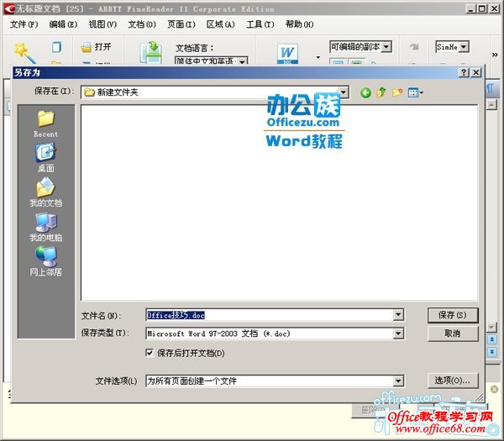
Task: Open the 视图(V) menu
Action: point(102,24)
